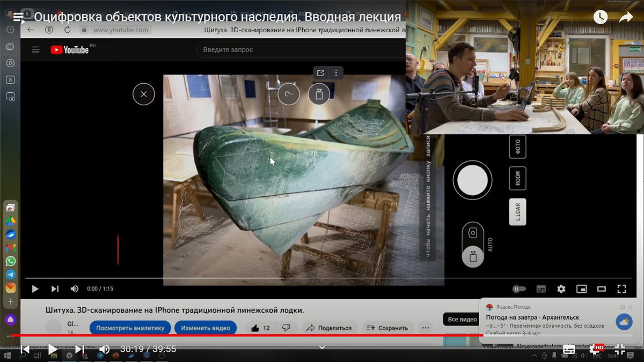Click the Посмотреть аналитику button
644x362 pixels.
tap(130, 328)
